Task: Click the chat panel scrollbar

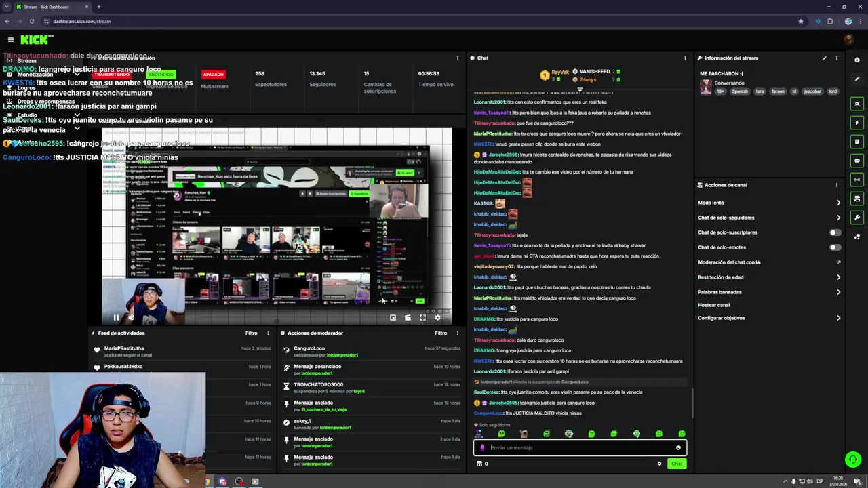Action: [x=692, y=403]
